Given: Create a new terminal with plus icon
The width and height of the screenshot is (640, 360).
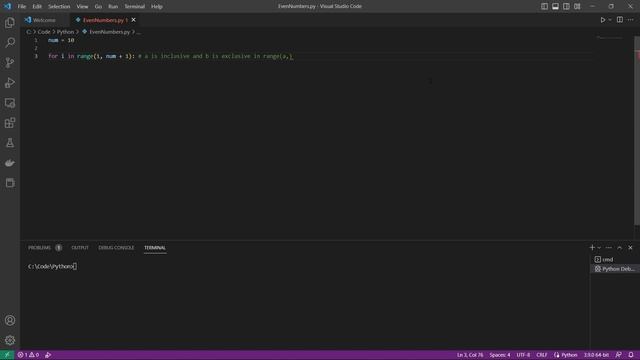Looking at the screenshot, I should (x=592, y=247).
